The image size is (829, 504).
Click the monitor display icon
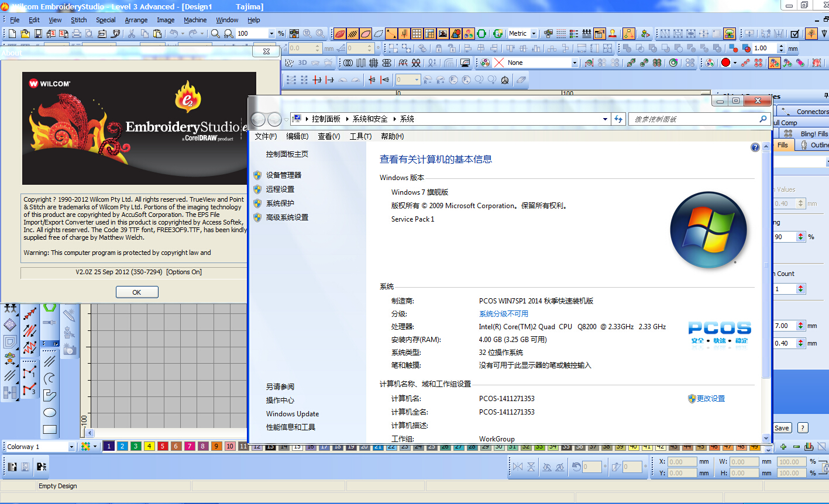tap(466, 63)
